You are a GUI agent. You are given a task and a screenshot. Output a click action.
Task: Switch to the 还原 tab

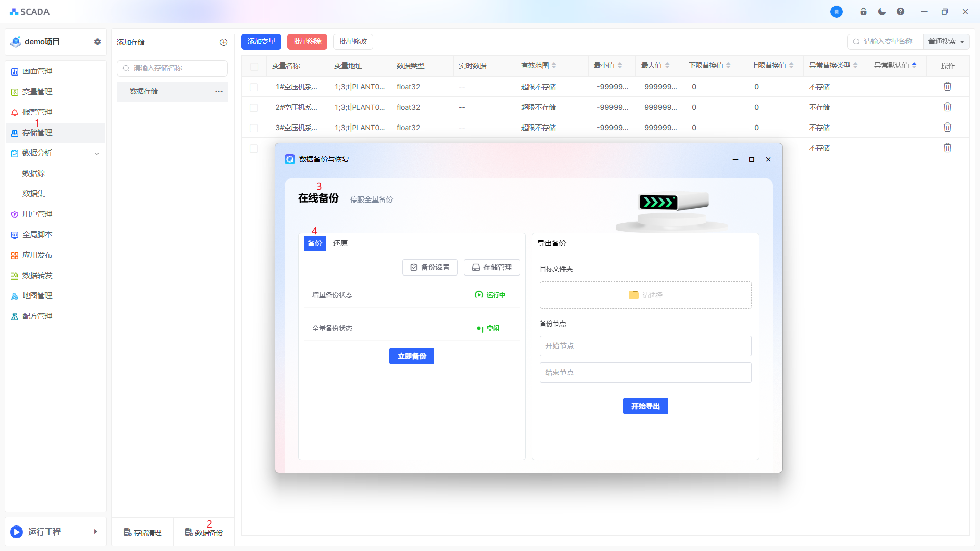click(340, 243)
